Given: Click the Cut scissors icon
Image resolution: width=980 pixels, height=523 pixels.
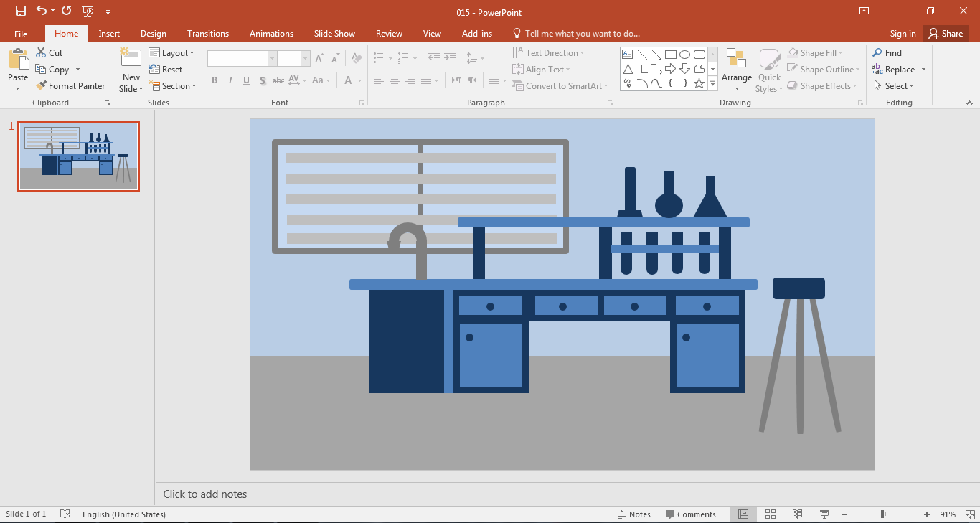Looking at the screenshot, I should 42,53.
